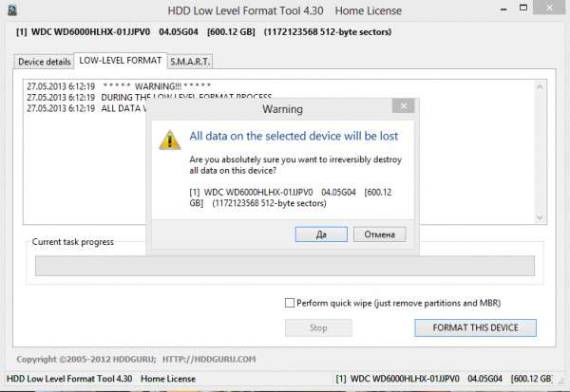This screenshot has height=392, width=570.
Task: Cancel the warning with the Отмена button
Action: (x=379, y=234)
